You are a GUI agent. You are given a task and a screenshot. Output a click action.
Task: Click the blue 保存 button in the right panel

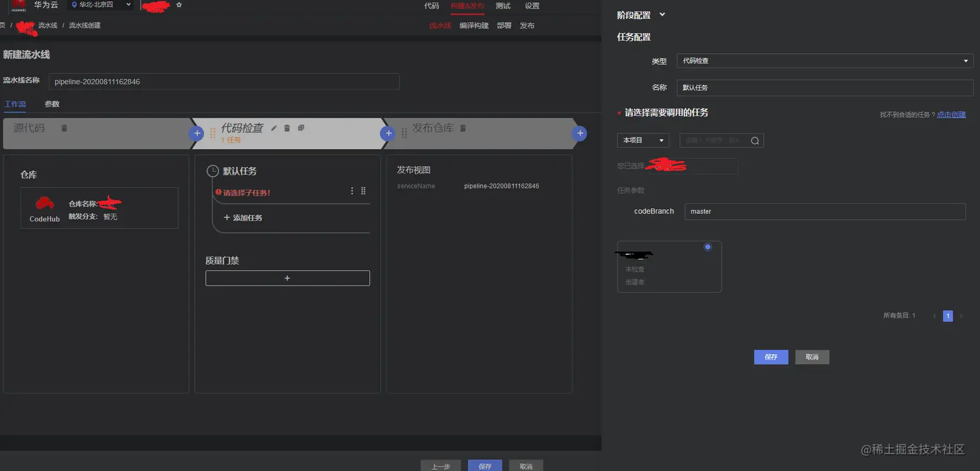pyautogui.click(x=771, y=356)
